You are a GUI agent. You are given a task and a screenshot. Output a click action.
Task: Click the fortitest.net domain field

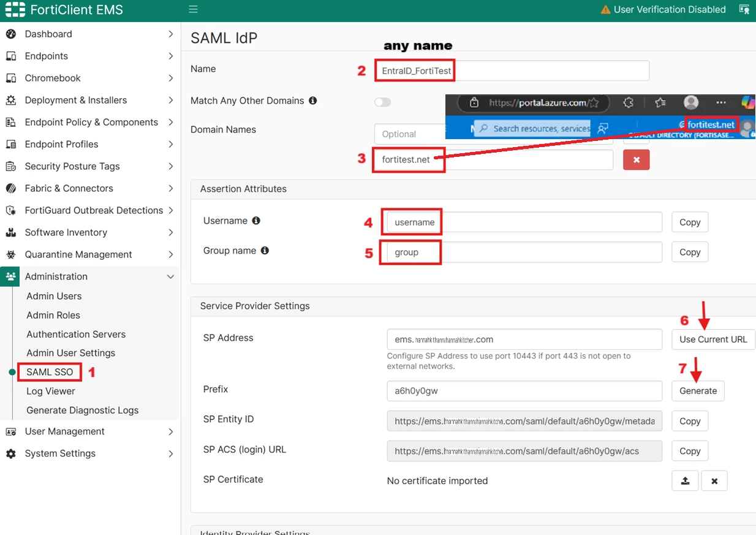[x=494, y=159]
